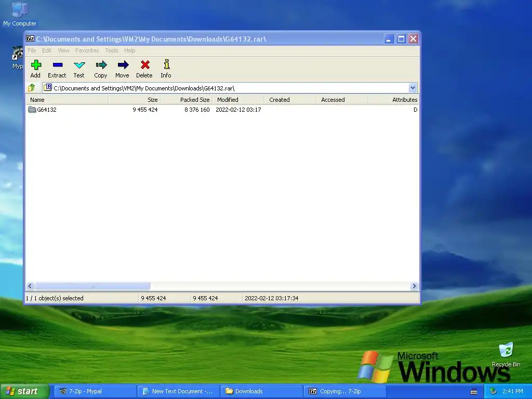The image size is (532, 399).
Task: Sort by Packed Size column header
Action: (187, 100)
